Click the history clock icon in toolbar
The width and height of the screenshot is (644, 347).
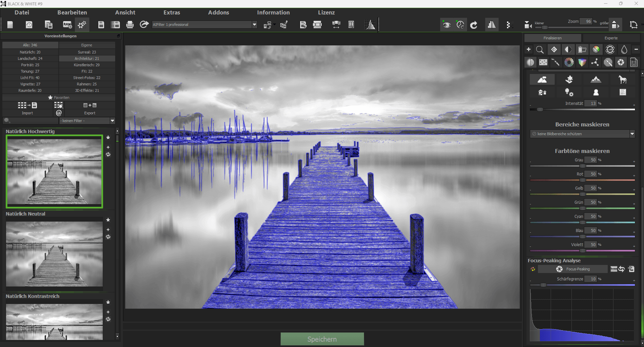[29, 25]
